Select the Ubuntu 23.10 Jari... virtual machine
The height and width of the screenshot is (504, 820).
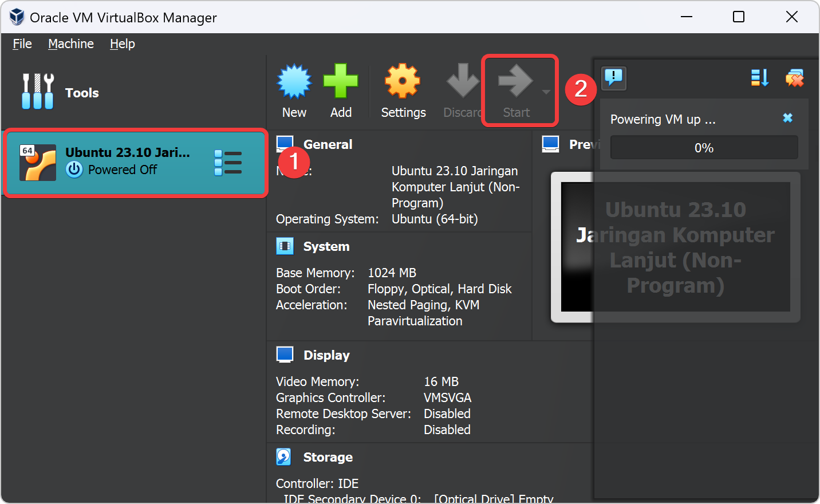(136, 163)
